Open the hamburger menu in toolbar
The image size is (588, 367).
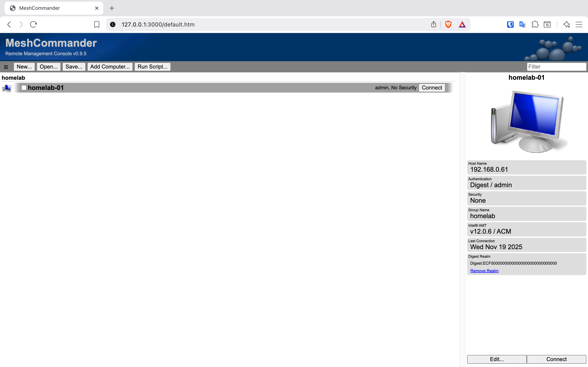(x=6, y=67)
